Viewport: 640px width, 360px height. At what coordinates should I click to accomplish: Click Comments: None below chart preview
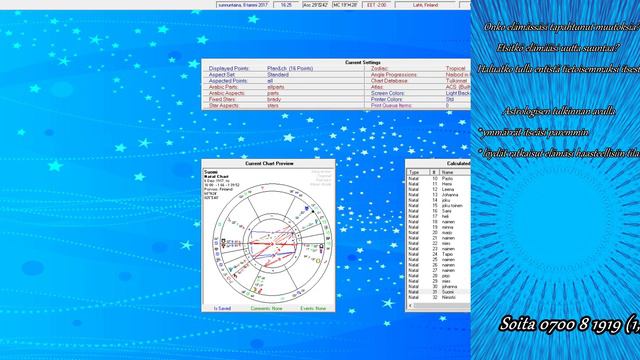tap(267, 308)
